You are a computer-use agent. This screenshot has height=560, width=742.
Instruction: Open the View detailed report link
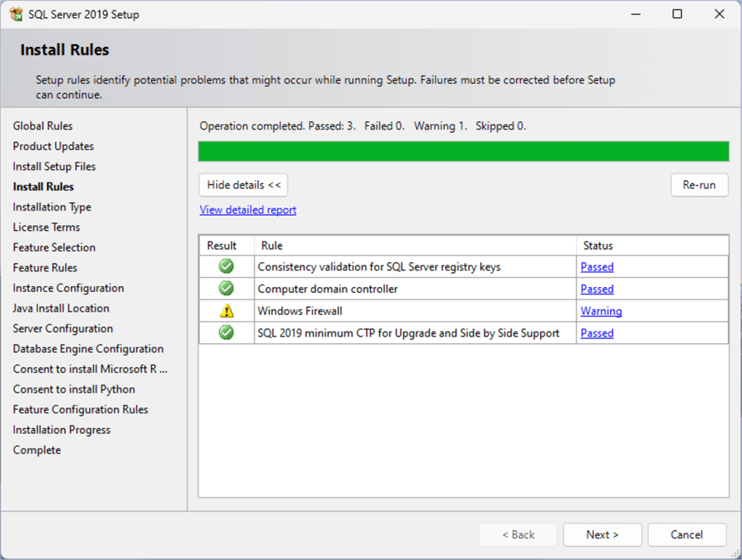pyautogui.click(x=248, y=209)
